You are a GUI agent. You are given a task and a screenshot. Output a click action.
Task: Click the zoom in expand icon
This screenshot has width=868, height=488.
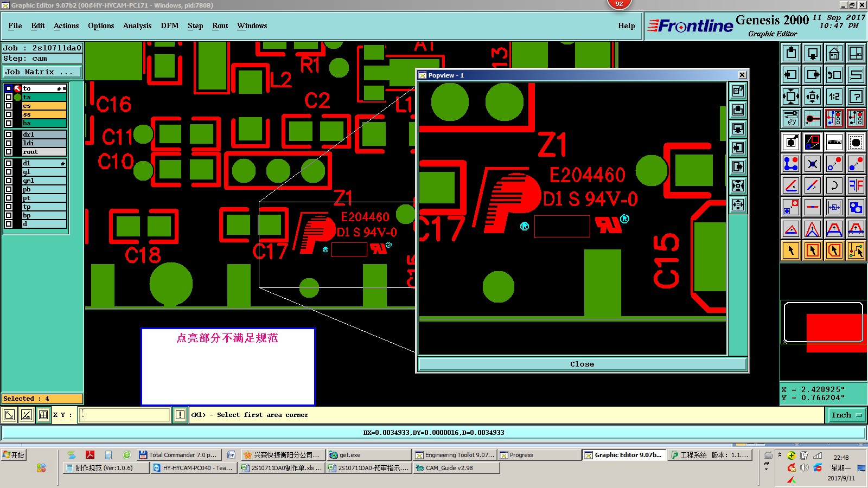pyautogui.click(x=791, y=97)
